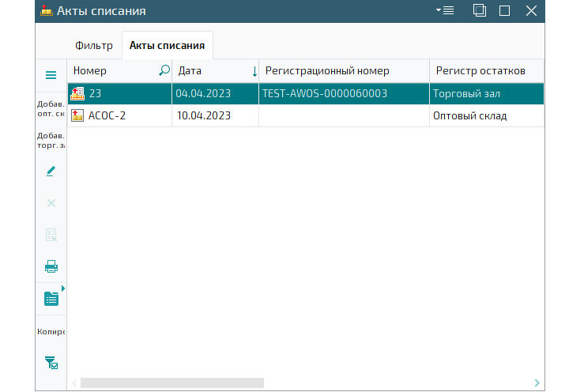Click the filter funnel icon with checkmark

51,363
